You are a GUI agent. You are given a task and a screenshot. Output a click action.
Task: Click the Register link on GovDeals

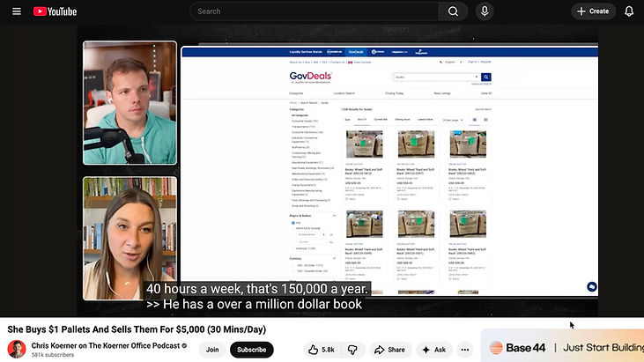(486, 62)
